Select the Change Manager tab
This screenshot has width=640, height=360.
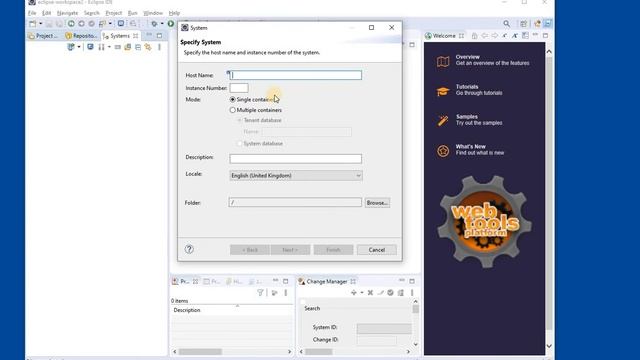click(326, 282)
